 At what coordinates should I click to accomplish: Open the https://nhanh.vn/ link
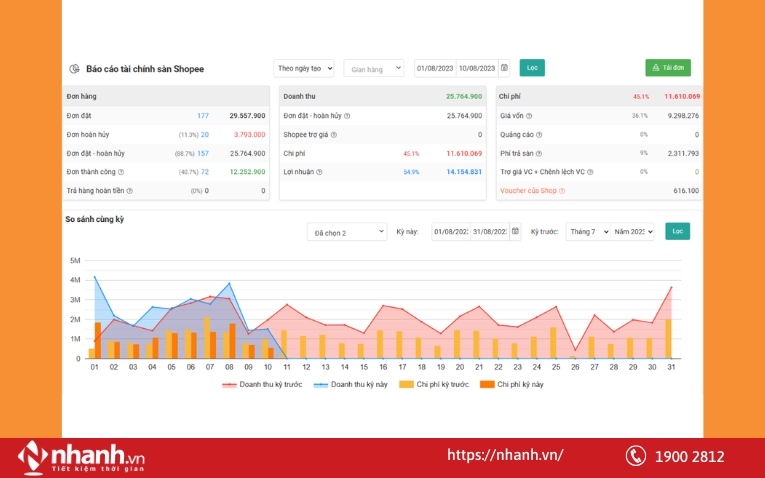point(505,455)
